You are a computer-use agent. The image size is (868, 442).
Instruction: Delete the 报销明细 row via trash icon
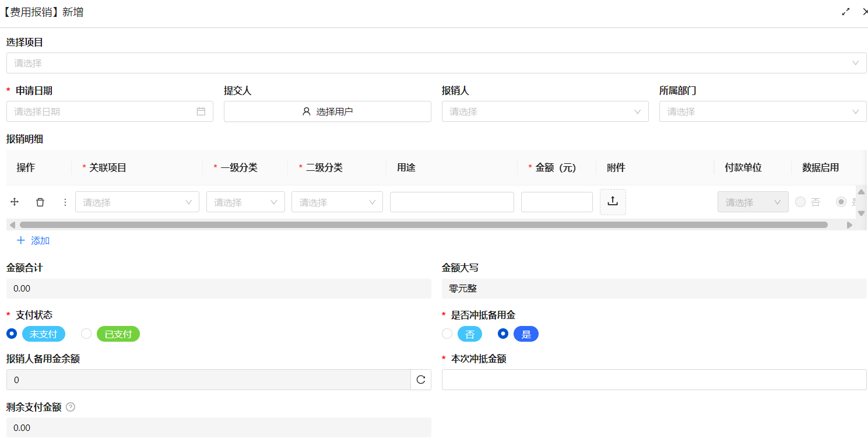tap(40, 202)
